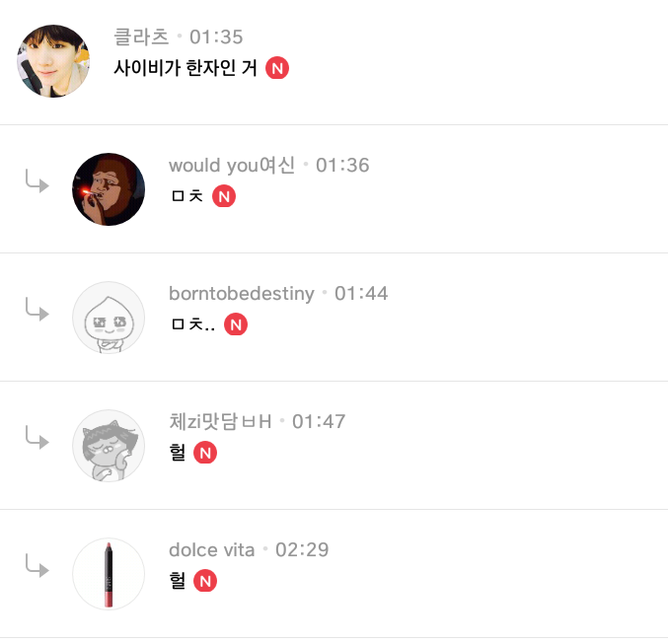Open the 클라츠 username link

(141, 37)
